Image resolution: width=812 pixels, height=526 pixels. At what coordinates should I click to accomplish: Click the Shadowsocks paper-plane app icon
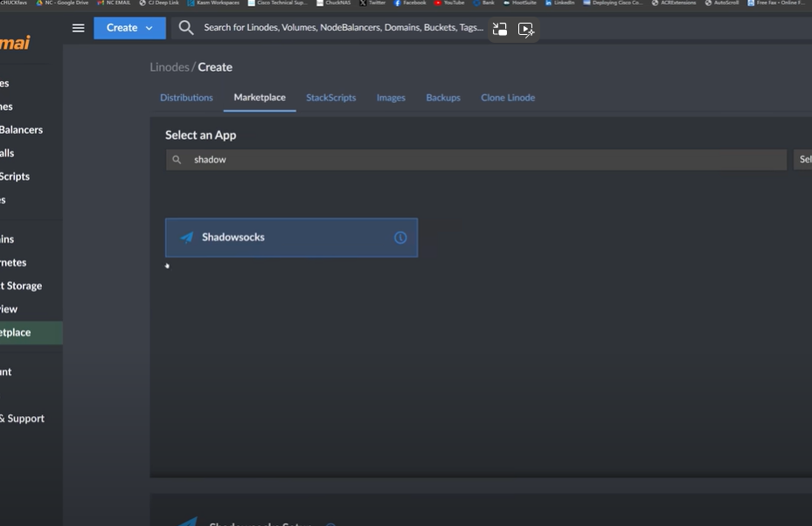tap(185, 236)
